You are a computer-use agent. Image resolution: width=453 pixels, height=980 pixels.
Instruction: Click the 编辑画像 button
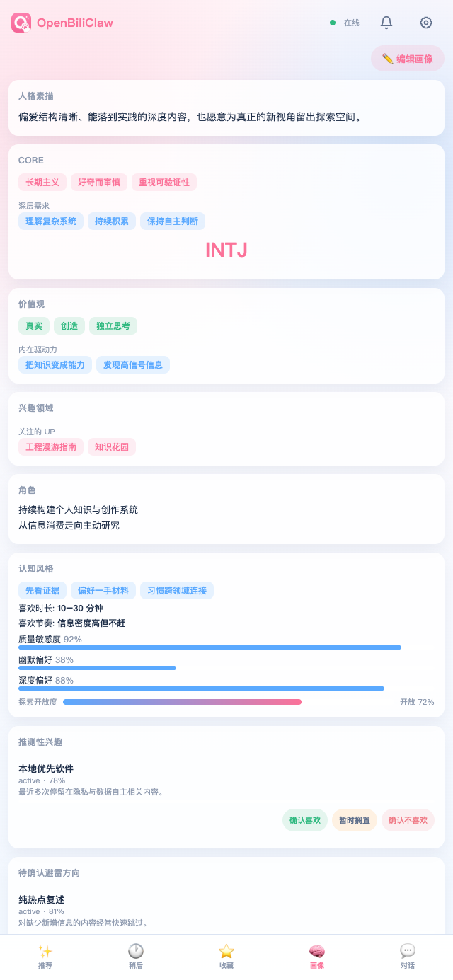(x=408, y=59)
